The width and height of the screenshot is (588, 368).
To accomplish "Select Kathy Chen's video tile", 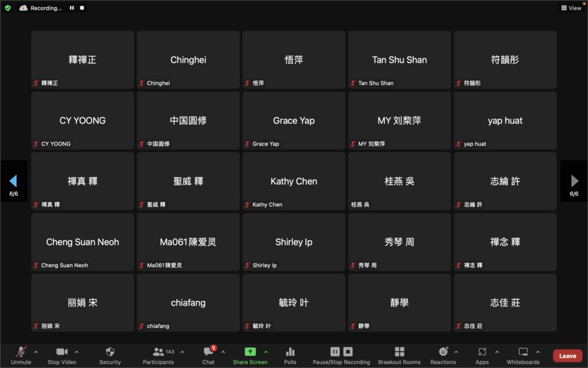I will [x=293, y=181].
